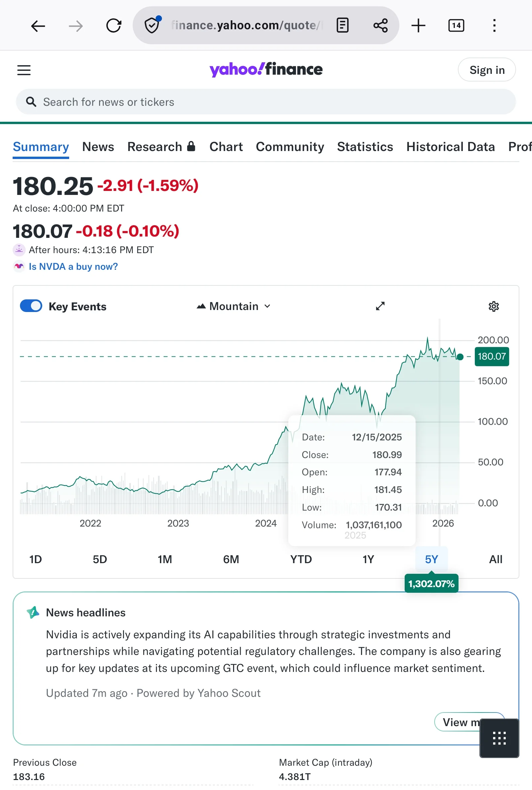Open the Yahoo Finance hamburger menu
The image size is (532, 790).
click(x=24, y=70)
